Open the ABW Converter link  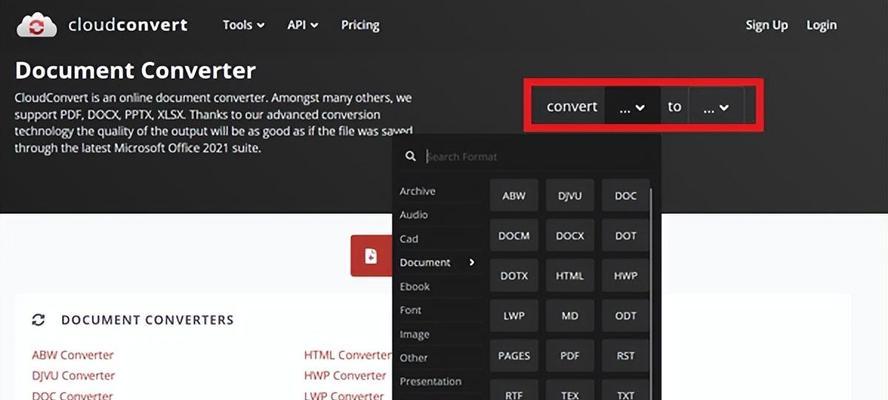72,355
